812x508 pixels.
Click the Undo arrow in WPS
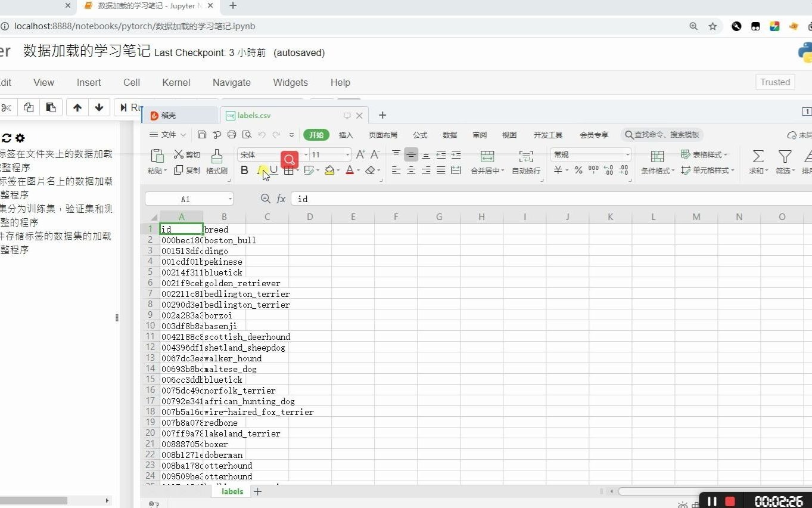click(262, 135)
